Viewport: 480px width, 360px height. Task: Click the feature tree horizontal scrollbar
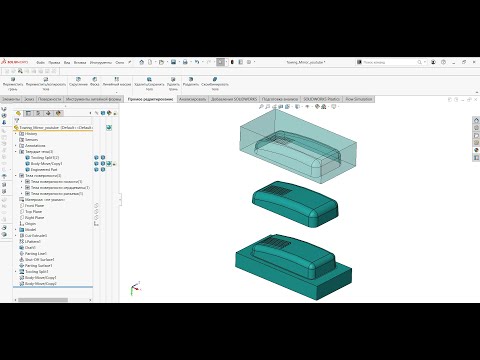coord(43,300)
